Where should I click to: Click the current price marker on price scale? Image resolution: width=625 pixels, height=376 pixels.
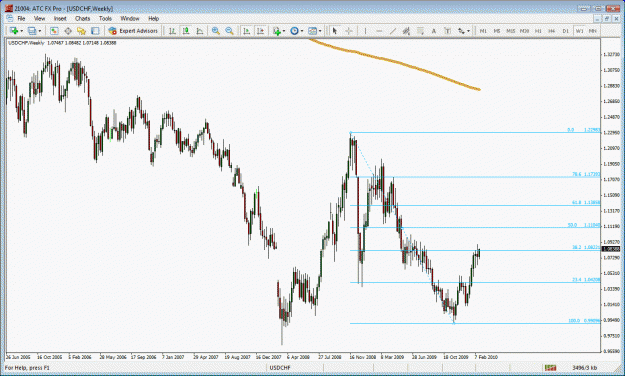[611, 249]
